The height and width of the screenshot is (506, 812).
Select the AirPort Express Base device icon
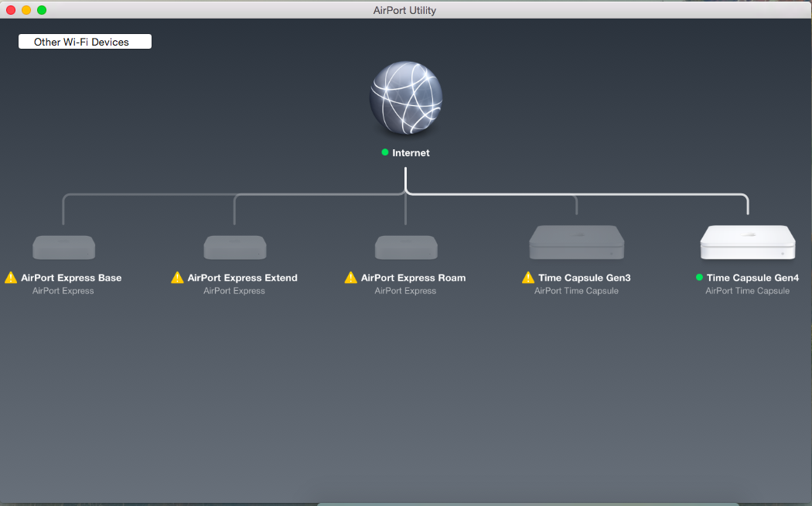pos(63,247)
